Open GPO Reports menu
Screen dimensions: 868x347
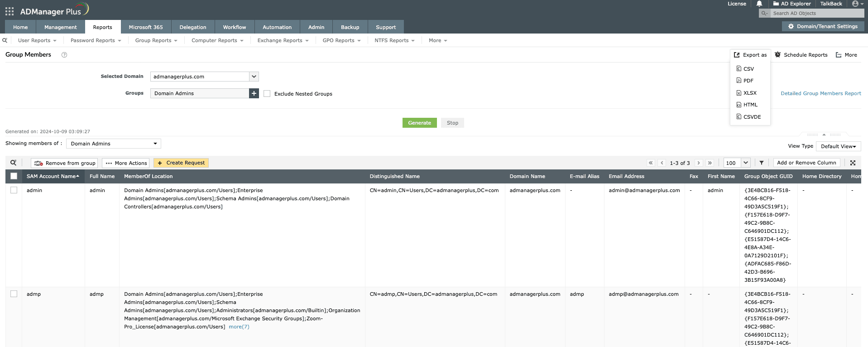[341, 40]
